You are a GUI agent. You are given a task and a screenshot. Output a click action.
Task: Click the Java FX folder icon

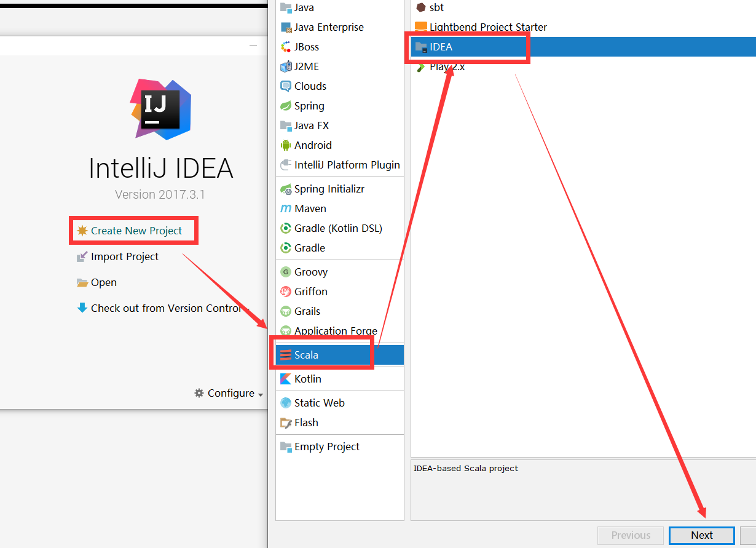pyautogui.click(x=286, y=125)
